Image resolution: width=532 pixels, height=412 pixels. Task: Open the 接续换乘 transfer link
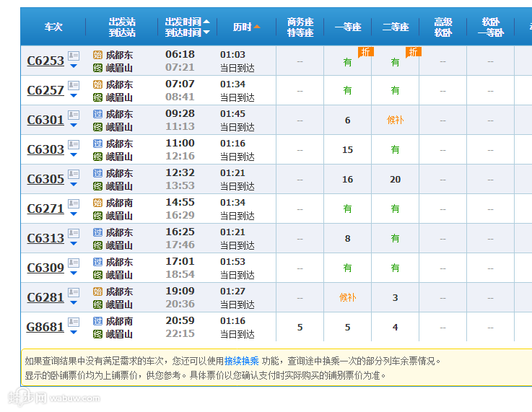tap(241, 361)
